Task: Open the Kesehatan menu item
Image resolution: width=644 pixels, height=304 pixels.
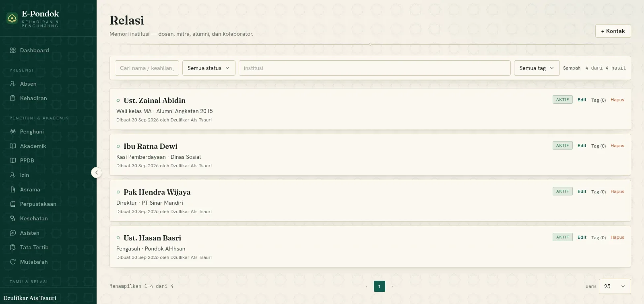Action: (48, 218)
